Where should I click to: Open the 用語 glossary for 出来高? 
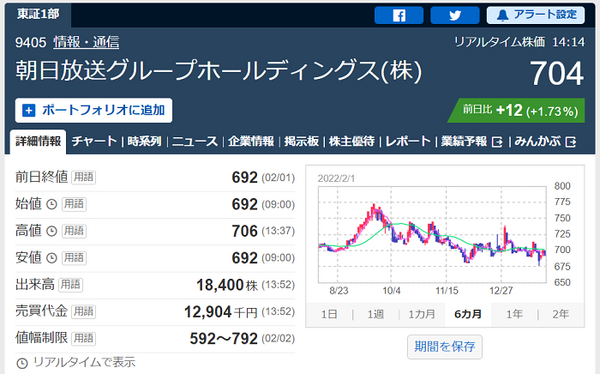pyautogui.click(x=71, y=284)
